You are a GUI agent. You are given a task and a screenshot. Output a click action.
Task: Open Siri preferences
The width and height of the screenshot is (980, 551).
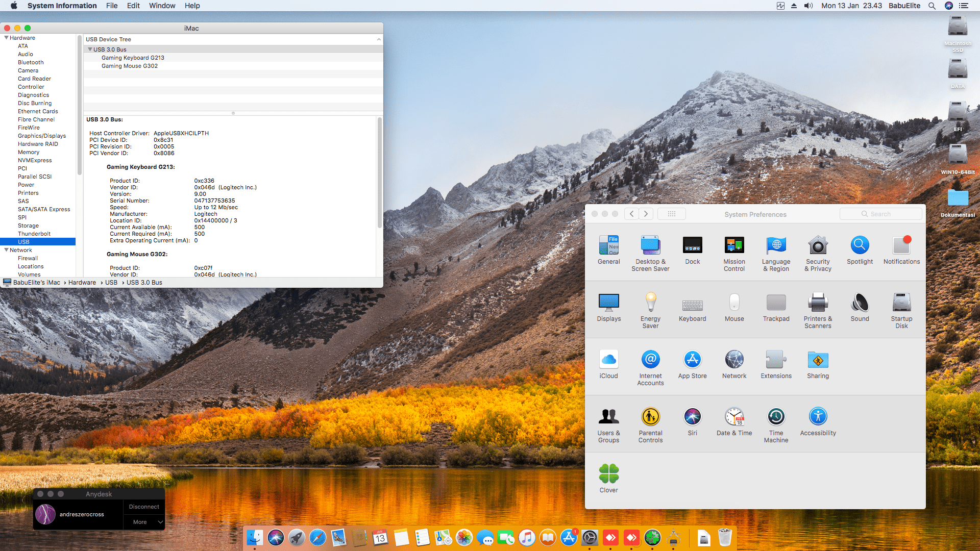coord(692,417)
